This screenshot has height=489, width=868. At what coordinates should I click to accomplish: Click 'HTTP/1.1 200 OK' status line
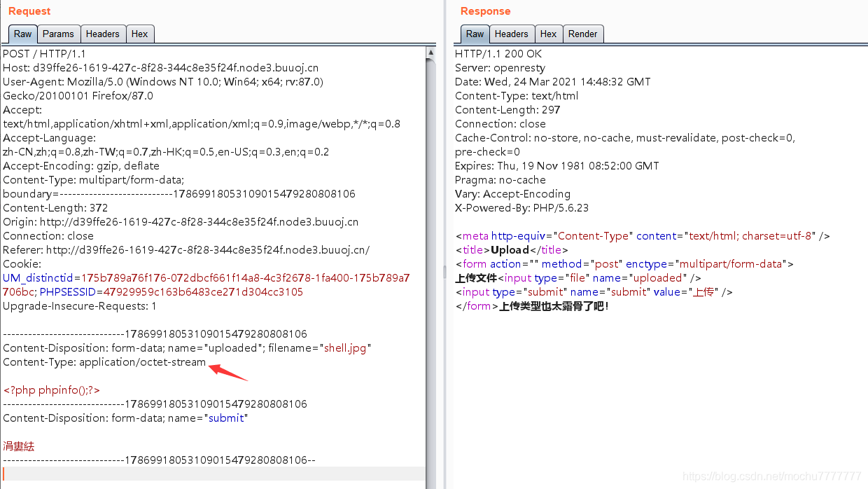coord(498,54)
